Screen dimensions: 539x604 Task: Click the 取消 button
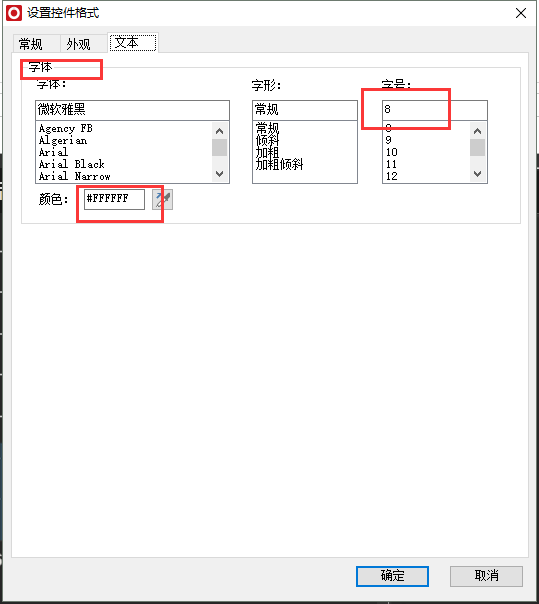point(486,576)
